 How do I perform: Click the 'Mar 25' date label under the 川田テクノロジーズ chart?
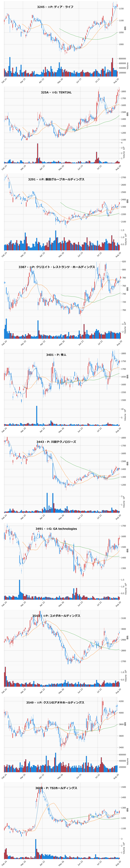point(23,517)
